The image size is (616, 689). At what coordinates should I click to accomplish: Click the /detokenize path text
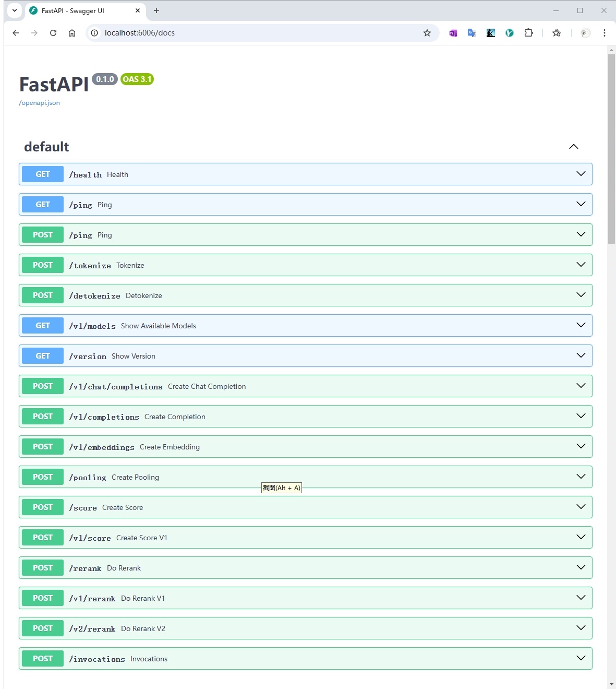point(95,296)
